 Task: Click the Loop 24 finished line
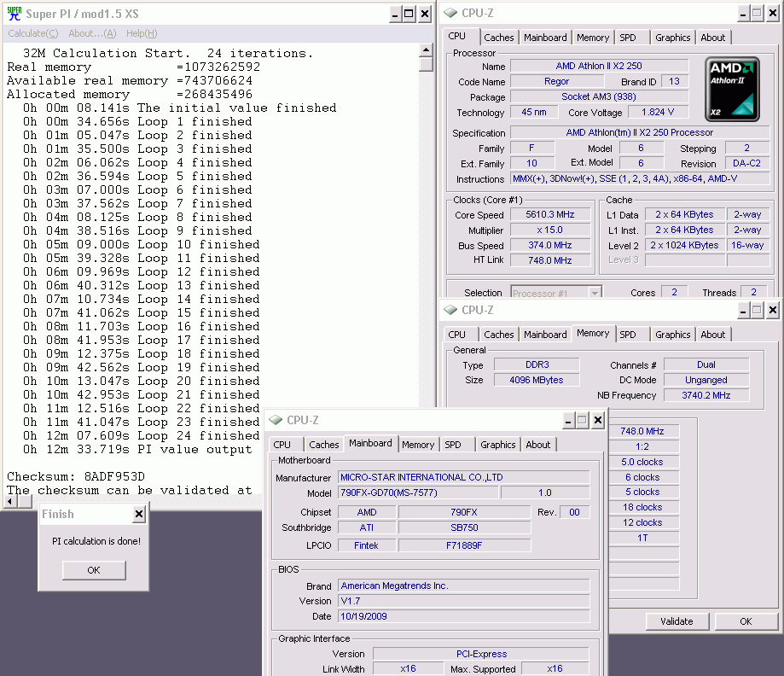141,436
